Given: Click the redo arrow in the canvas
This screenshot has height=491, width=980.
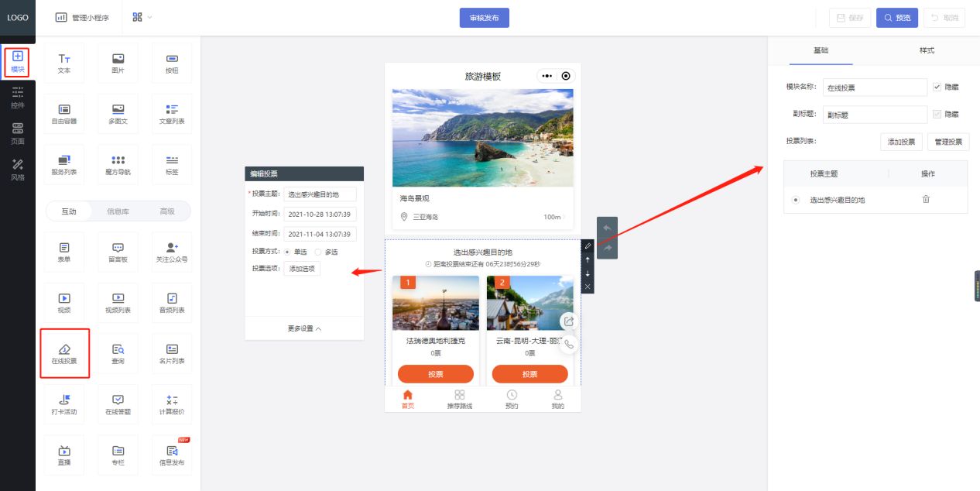Looking at the screenshot, I should [607, 248].
